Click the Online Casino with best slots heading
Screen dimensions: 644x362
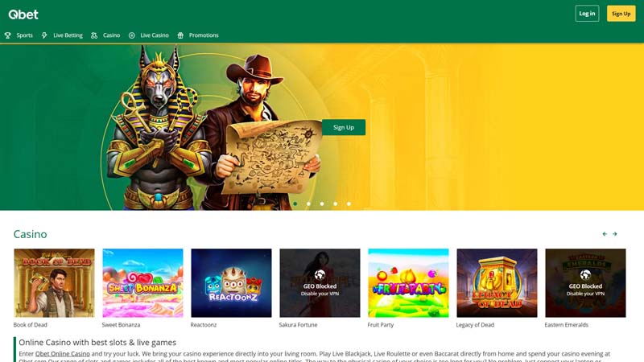point(97,343)
